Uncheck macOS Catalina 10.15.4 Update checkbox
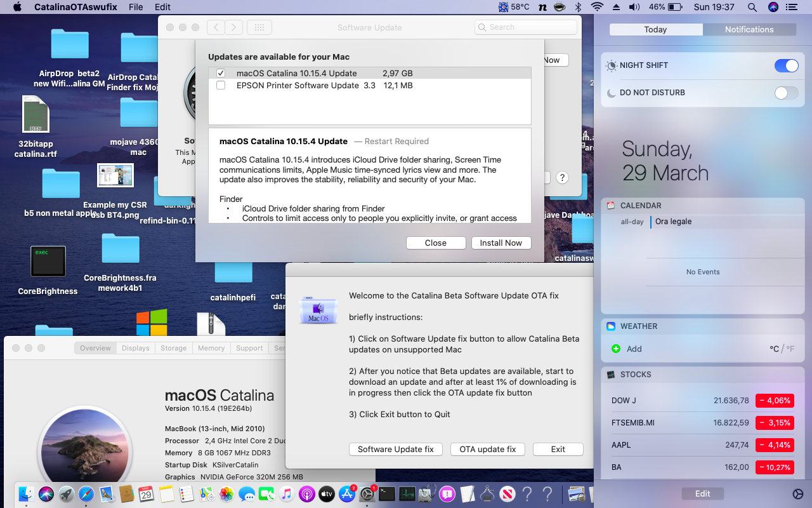 pyautogui.click(x=221, y=73)
